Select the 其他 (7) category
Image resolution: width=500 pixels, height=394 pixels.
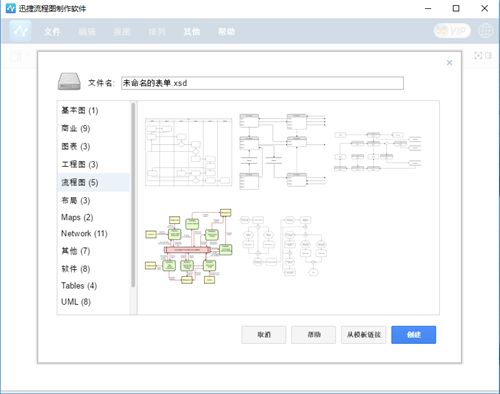(93, 251)
